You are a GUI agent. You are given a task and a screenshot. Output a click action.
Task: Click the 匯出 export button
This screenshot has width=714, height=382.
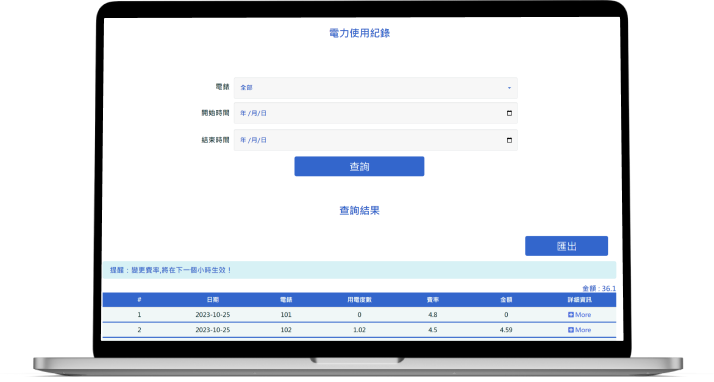click(x=566, y=246)
